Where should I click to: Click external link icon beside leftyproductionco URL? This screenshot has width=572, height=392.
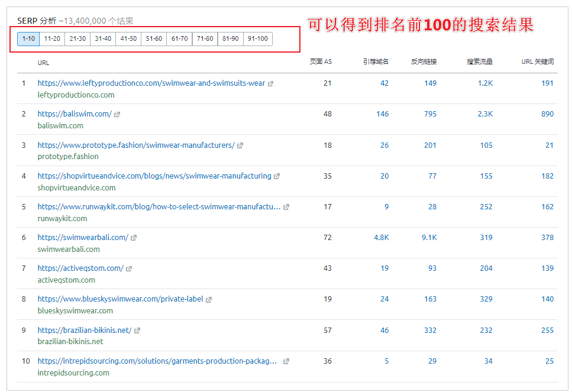tap(270, 84)
